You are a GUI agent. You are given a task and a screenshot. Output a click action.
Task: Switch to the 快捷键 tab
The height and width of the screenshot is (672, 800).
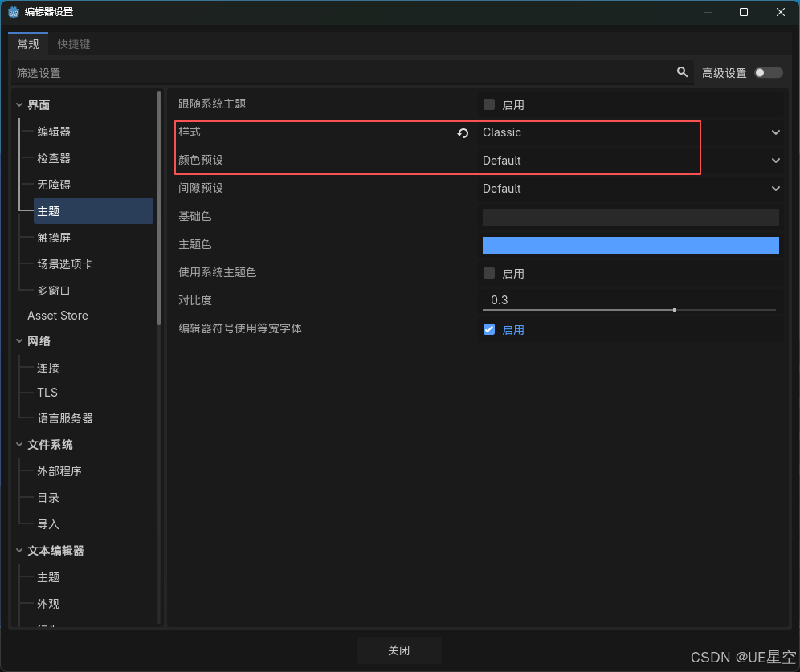(x=74, y=44)
